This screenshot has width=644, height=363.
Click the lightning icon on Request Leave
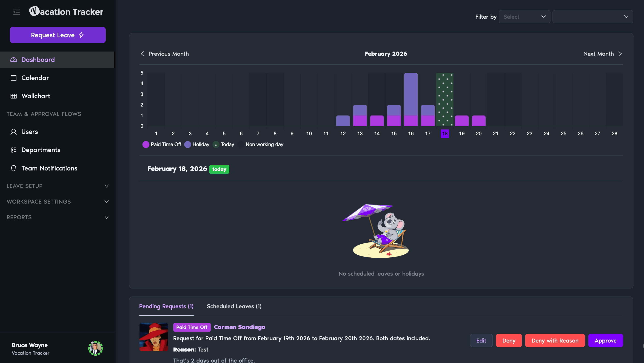point(81,35)
